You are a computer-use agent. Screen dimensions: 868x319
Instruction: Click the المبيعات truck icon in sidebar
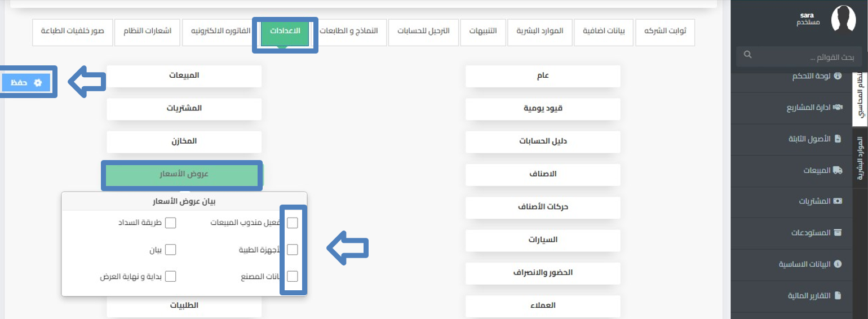(838, 170)
